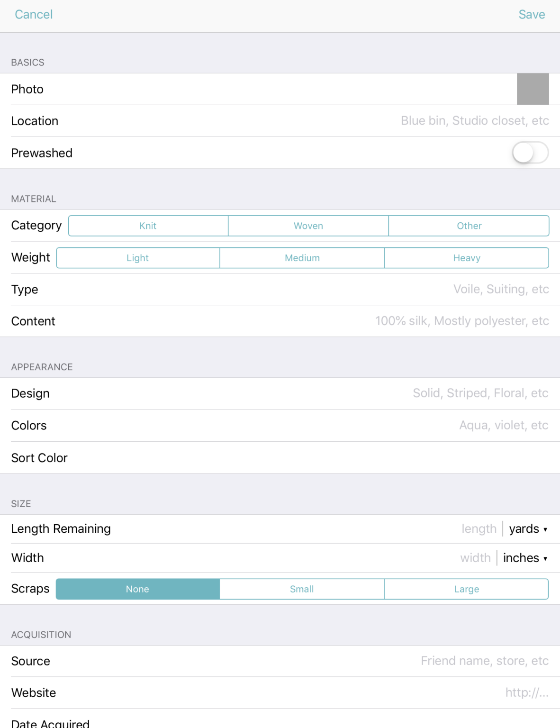Select Knit as the fabric category
Screen dimensions: 560x728
pos(148,226)
